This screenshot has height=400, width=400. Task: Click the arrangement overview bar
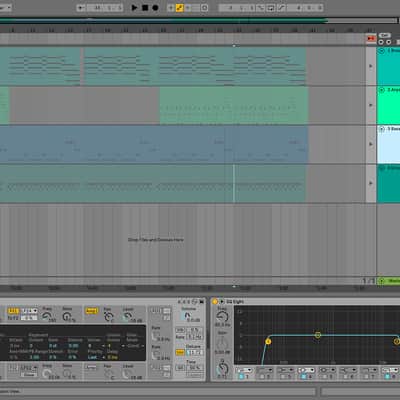(199, 21)
